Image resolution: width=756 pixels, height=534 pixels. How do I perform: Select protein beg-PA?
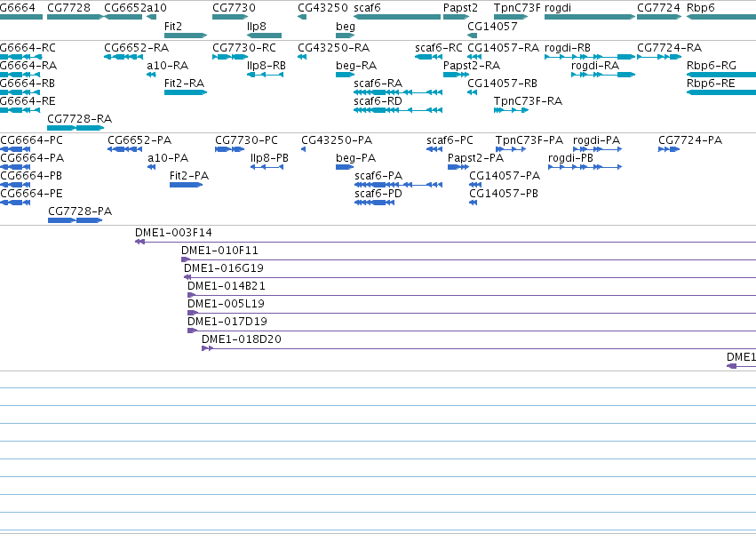[345, 167]
